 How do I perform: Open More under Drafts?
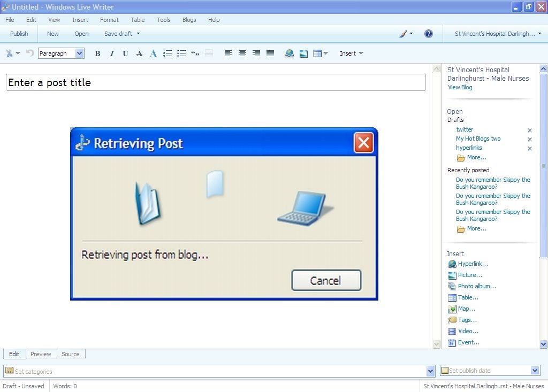pyautogui.click(x=476, y=158)
